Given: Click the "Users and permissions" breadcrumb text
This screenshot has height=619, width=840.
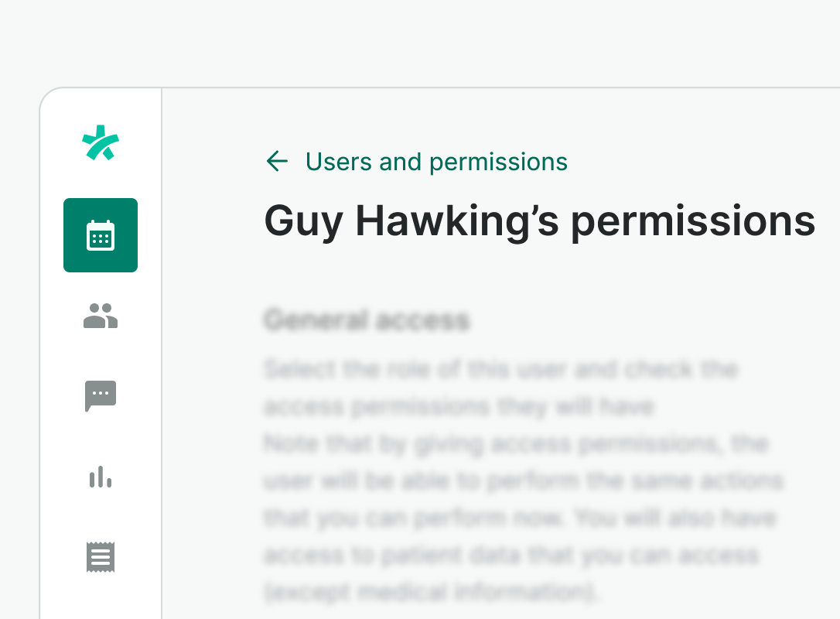Looking at the screenshot, I should point(436,161).
